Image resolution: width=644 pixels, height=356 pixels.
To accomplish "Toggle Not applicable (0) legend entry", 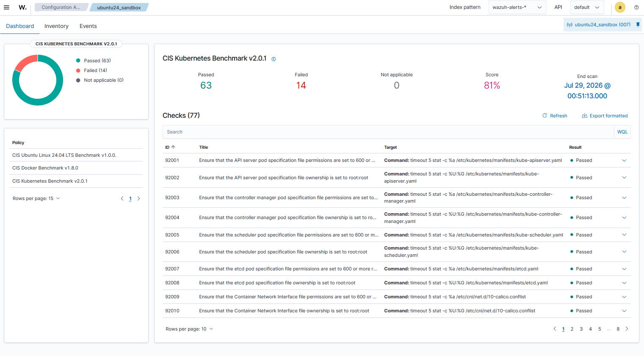I will [100, 80].
